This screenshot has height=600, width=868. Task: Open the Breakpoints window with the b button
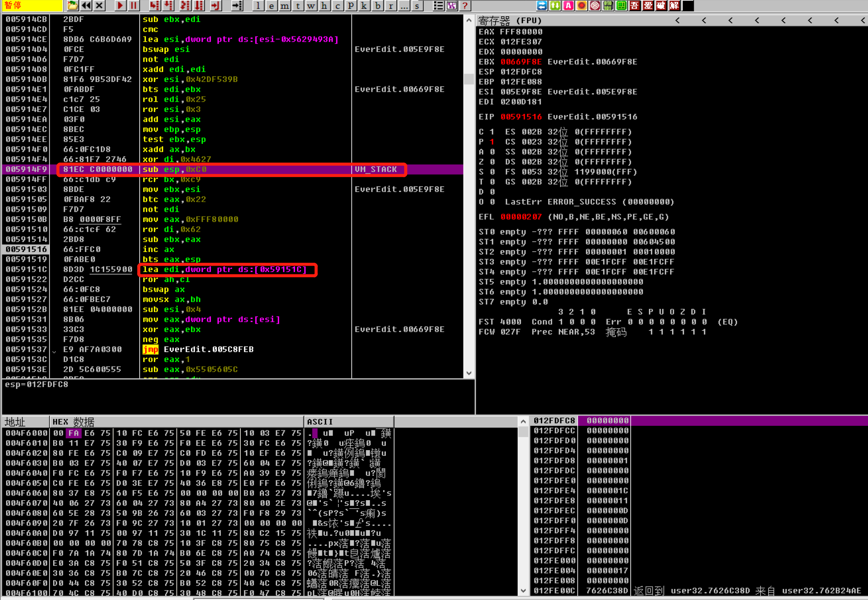coord(377,5)
